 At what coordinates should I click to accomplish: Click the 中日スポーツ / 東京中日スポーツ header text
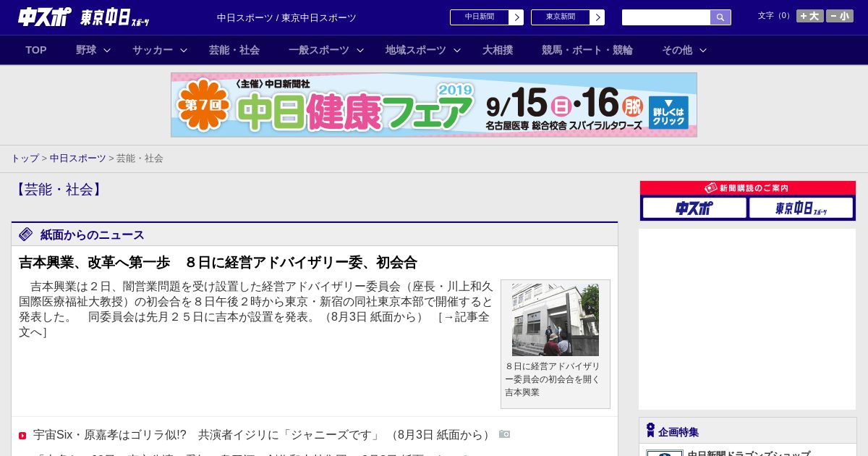(286, 17)
